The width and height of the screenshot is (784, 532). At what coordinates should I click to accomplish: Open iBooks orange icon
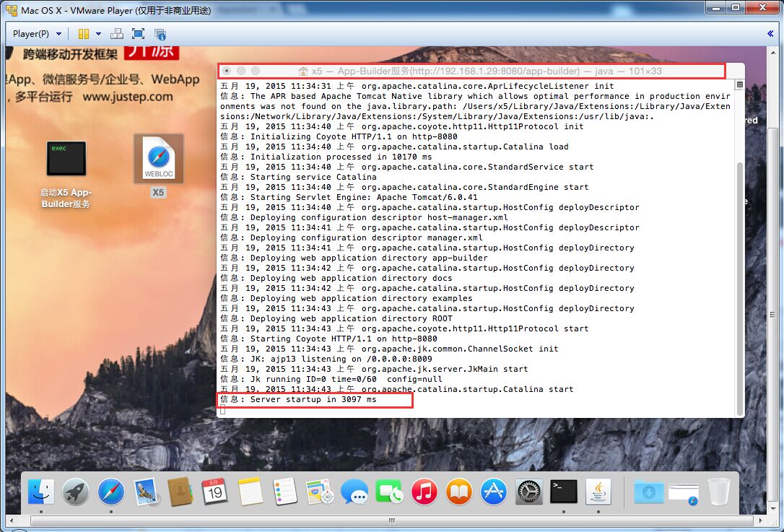click(458, 492)
